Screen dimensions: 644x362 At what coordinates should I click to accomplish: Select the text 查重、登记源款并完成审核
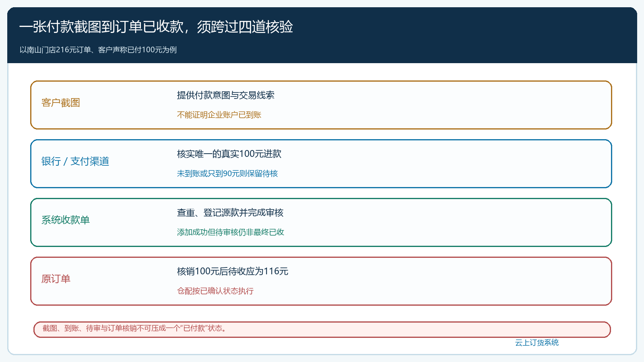click(x=230, y=213)
